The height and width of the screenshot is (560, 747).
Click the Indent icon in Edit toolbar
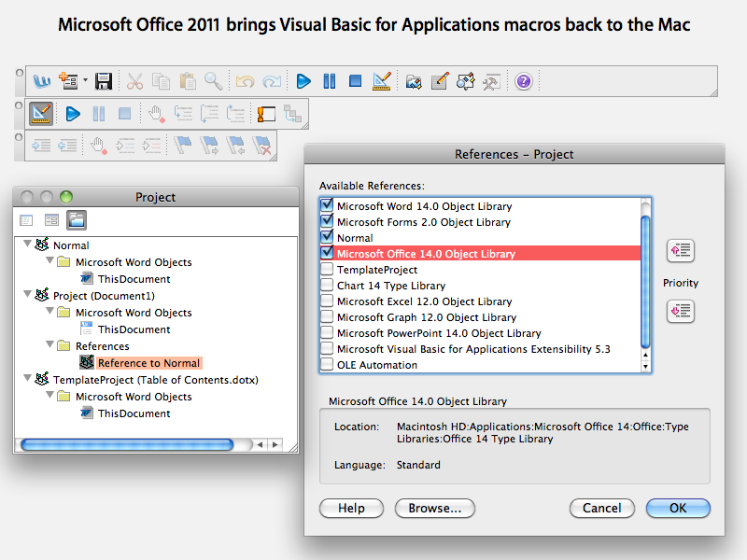(x=41, y=145)
